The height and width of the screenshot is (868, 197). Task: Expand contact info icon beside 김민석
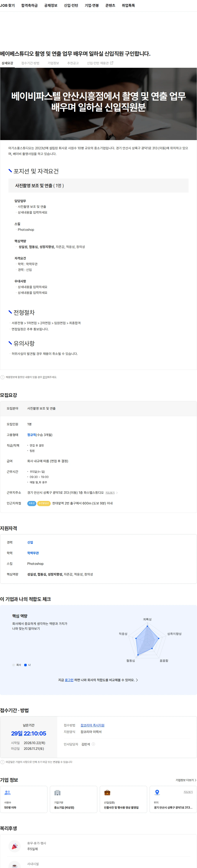tap(93, 744)
